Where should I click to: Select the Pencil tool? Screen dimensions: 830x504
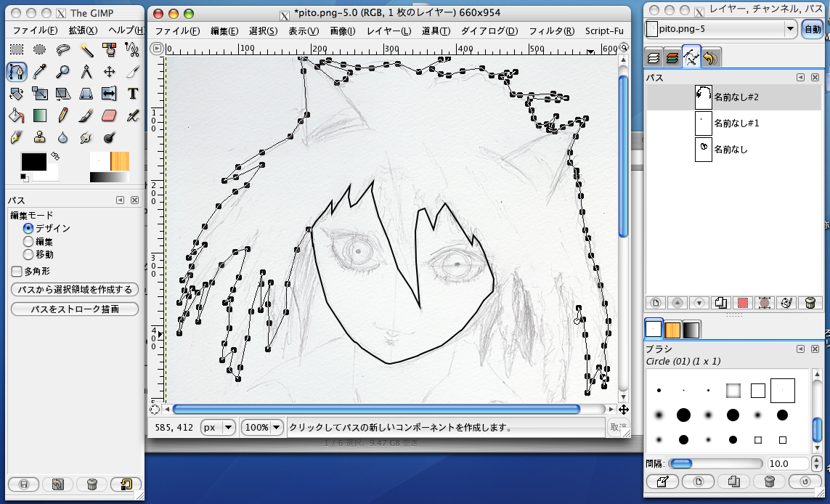click(63, 115)
